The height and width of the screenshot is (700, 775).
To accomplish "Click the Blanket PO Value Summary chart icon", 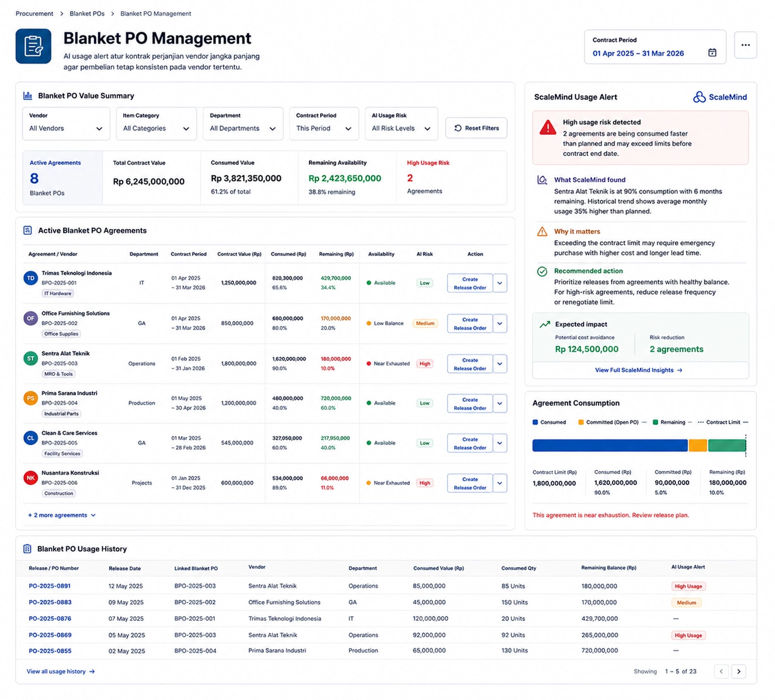I will pyautogui.click(x=28, y=95).
